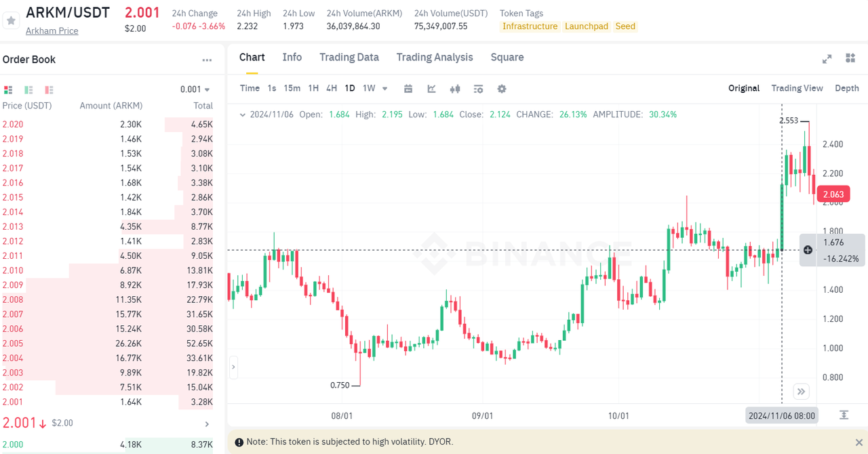Open the Arkham Price link

52,30
